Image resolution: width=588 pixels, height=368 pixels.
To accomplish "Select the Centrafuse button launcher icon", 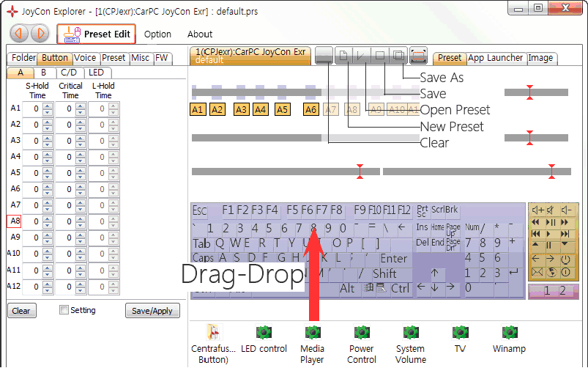I will [x=215, y=332].
